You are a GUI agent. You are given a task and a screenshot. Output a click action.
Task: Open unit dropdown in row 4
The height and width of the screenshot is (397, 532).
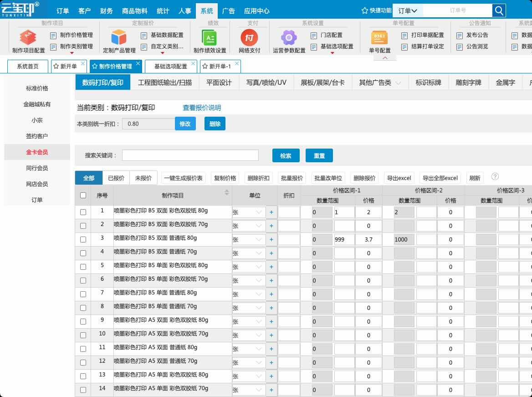click(249, 253)
